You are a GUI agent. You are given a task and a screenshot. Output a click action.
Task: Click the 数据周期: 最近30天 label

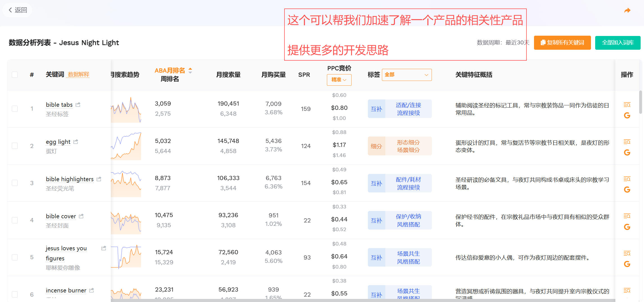[503, 42]
